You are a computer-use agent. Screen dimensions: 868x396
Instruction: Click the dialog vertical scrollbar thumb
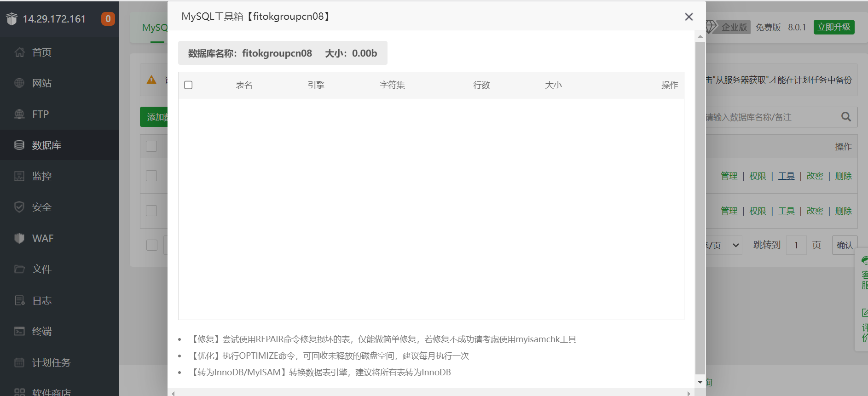coord(700,208)
